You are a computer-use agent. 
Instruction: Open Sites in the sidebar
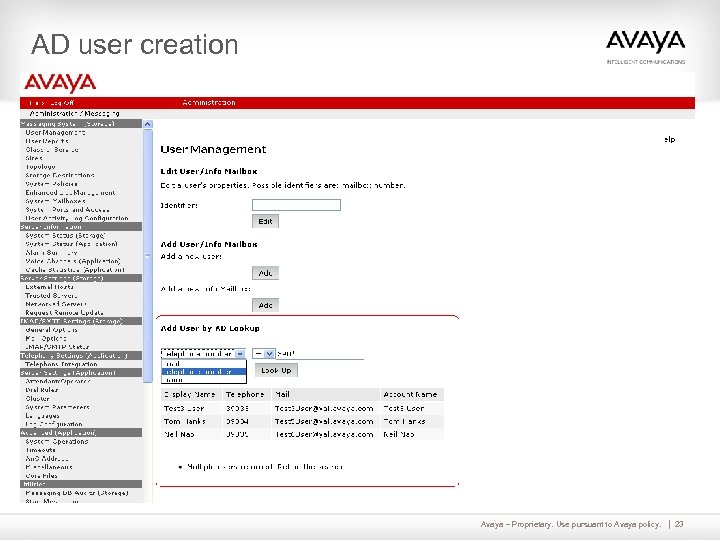pyautogui.click(x=34, y=158)
